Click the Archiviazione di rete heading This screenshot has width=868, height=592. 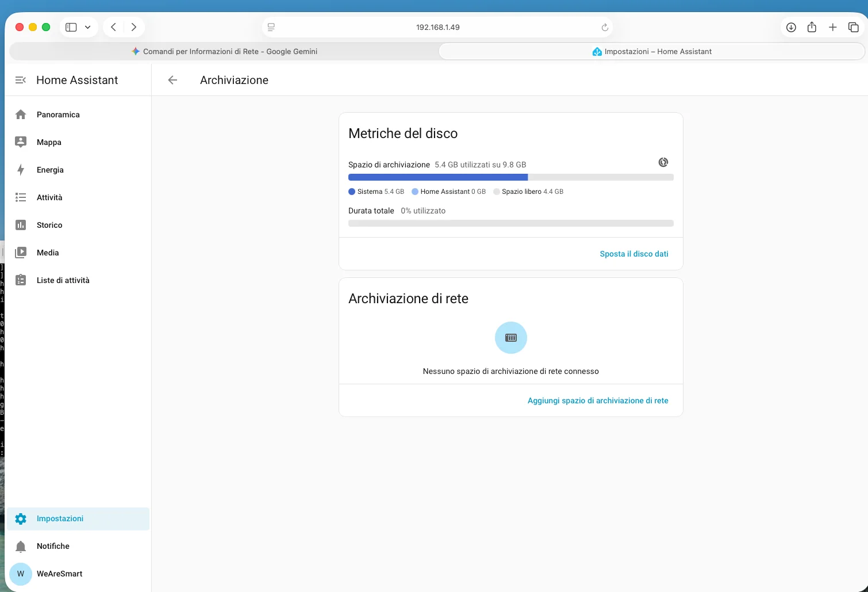tap(408, 299)
